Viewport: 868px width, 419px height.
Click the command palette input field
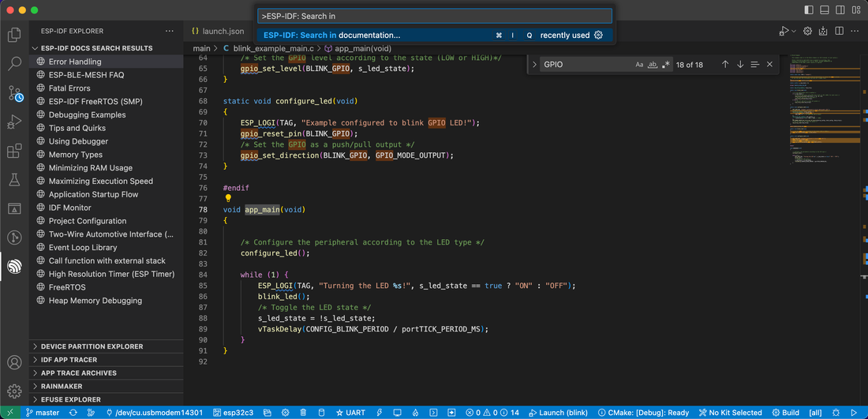coord(434,16)
